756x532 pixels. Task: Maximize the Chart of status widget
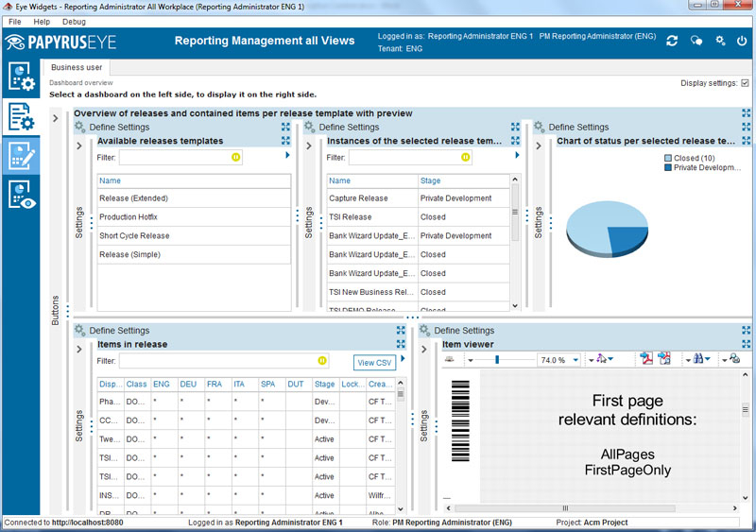[746, 141]
